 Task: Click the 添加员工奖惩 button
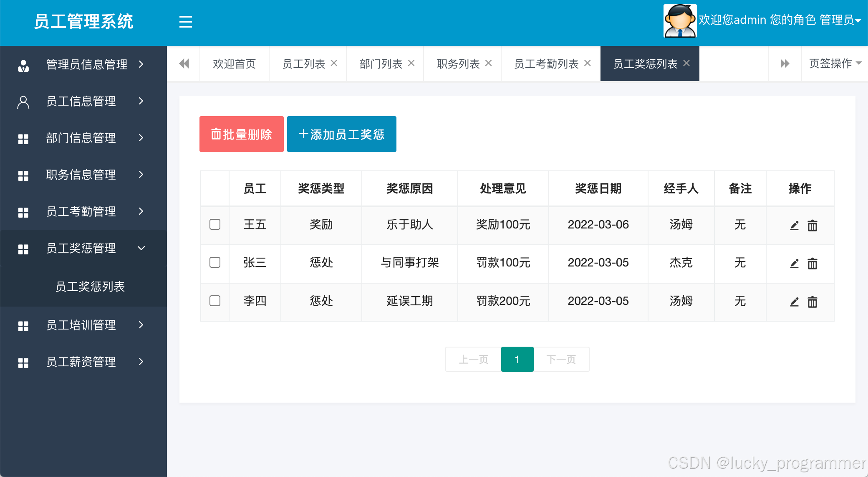341,134
